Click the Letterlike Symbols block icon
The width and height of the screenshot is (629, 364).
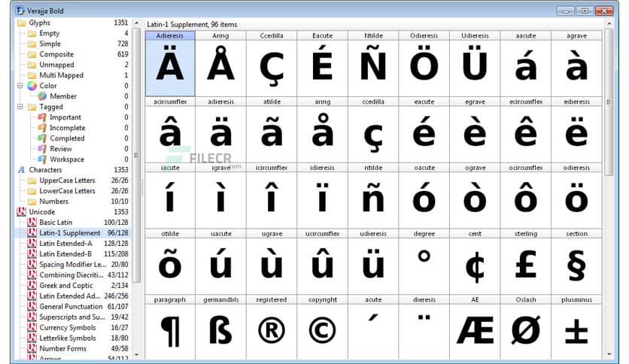[x=32, y=338]
